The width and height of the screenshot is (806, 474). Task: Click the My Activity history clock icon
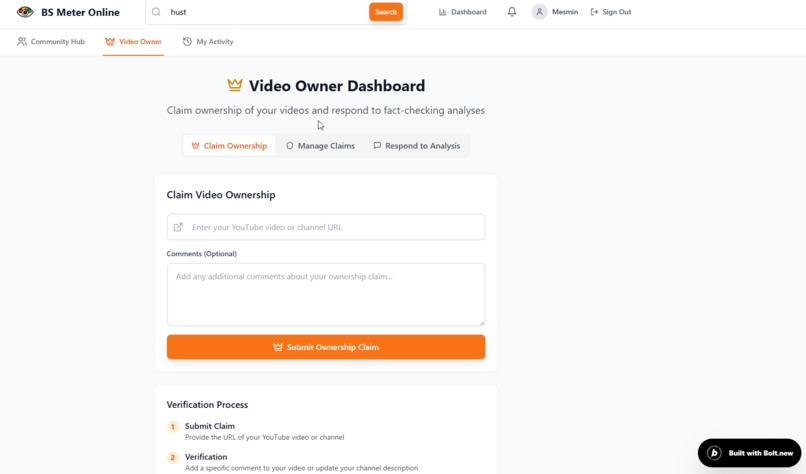(187, 42)
